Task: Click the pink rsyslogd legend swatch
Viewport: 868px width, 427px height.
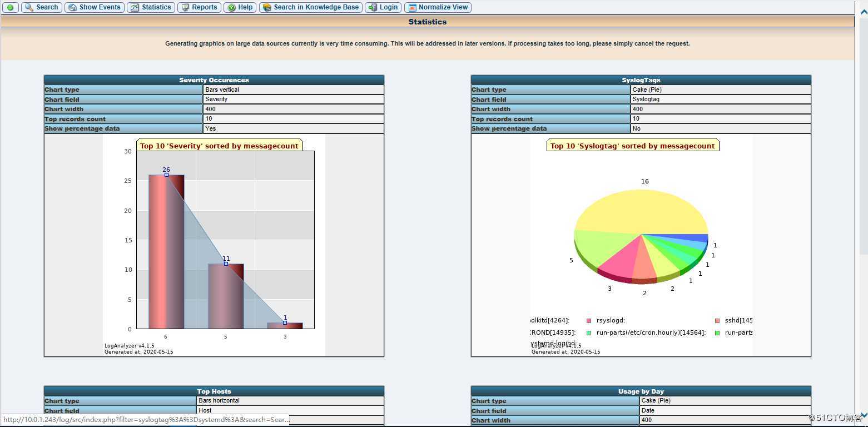Action: point(589,320)
